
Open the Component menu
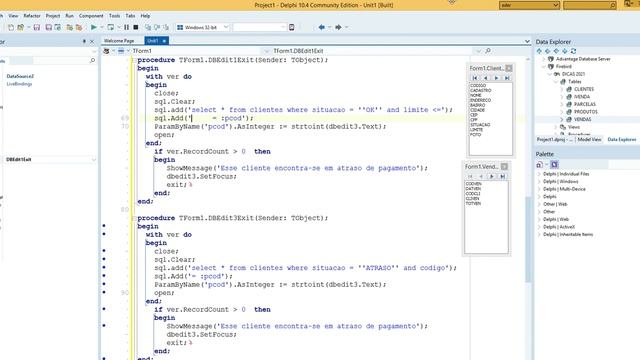click(91, 16)
